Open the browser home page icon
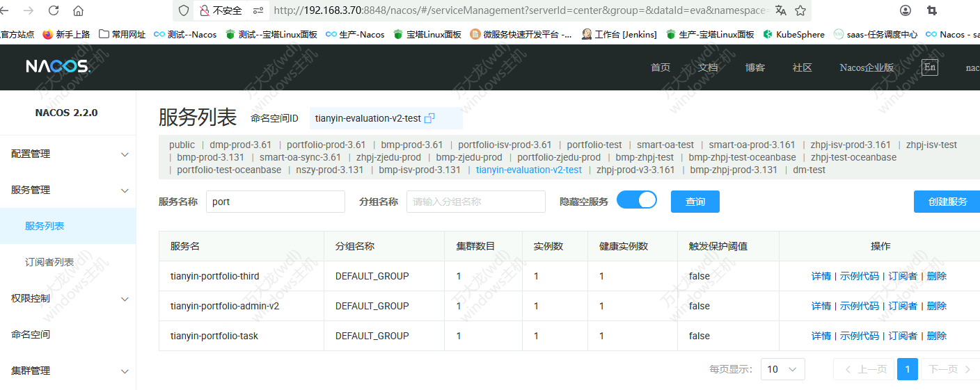Image resolution: width=980 pixels, height=390 pixels. pos(78,10)
